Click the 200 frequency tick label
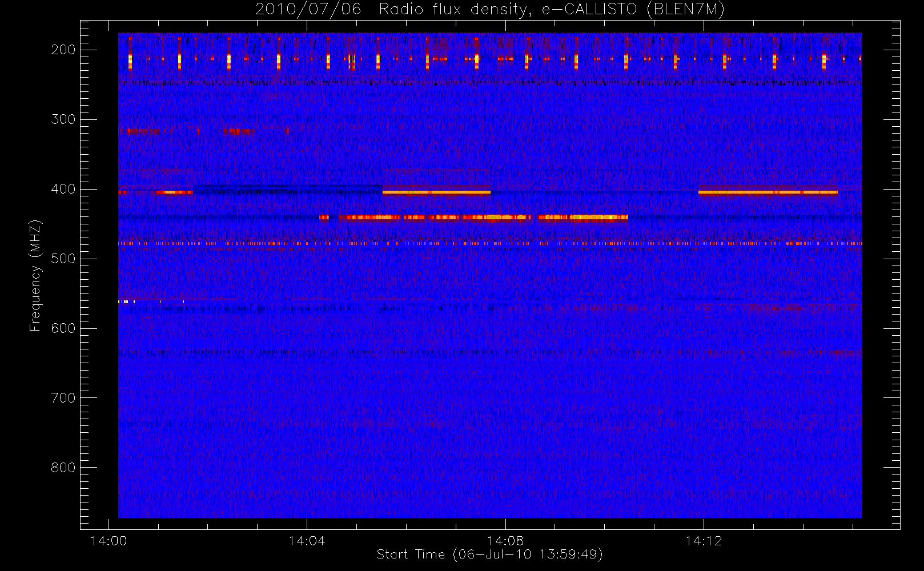 click(63, 50)
